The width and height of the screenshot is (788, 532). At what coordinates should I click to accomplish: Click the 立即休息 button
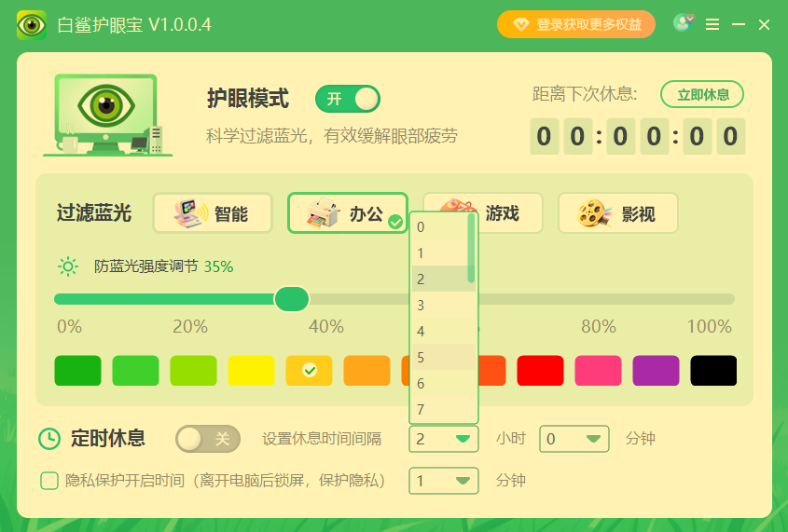702,94
